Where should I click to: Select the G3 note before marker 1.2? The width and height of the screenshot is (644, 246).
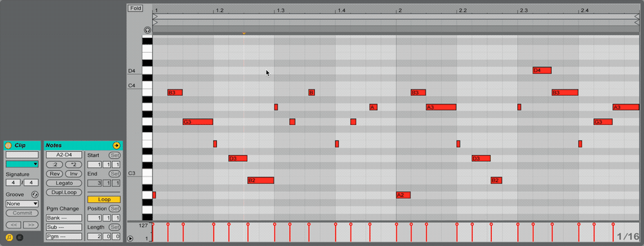click(198, 122)
